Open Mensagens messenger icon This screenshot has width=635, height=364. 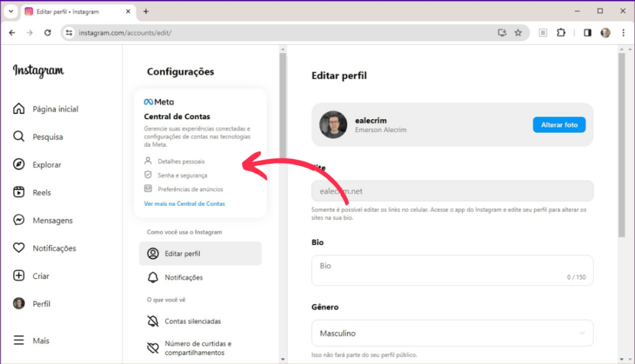click(x=19, y=220)
